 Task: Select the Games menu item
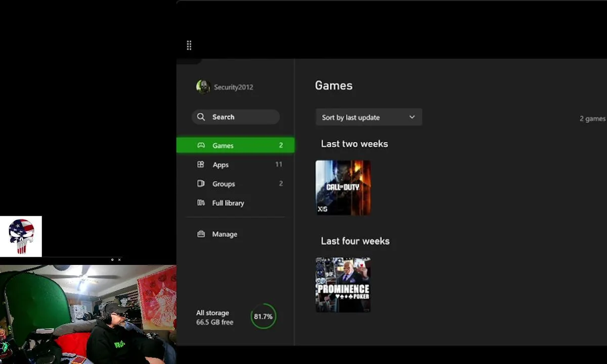tap(235, 145)
